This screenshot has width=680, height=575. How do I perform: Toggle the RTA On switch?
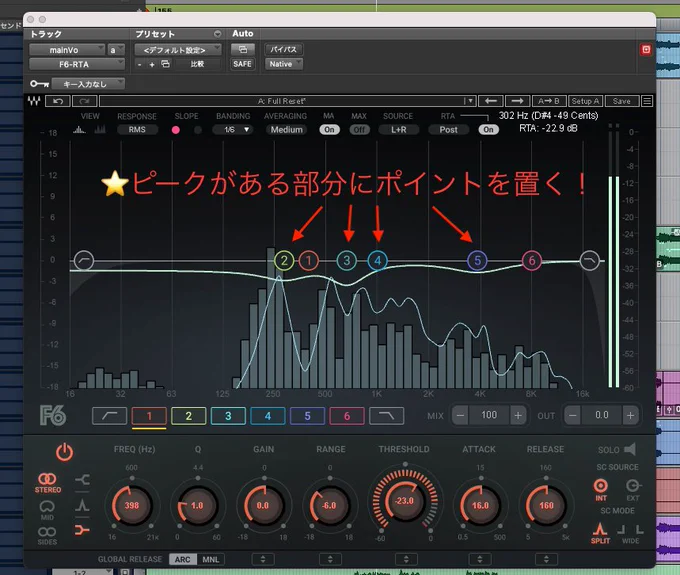[488, 129]
